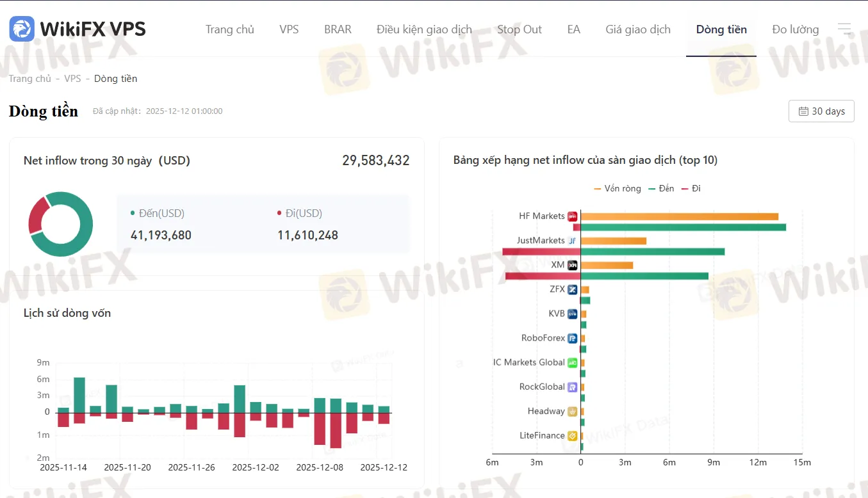Click the outflow value 11,610,248
Screen dimensions: 868x498
tap(307, 235)
